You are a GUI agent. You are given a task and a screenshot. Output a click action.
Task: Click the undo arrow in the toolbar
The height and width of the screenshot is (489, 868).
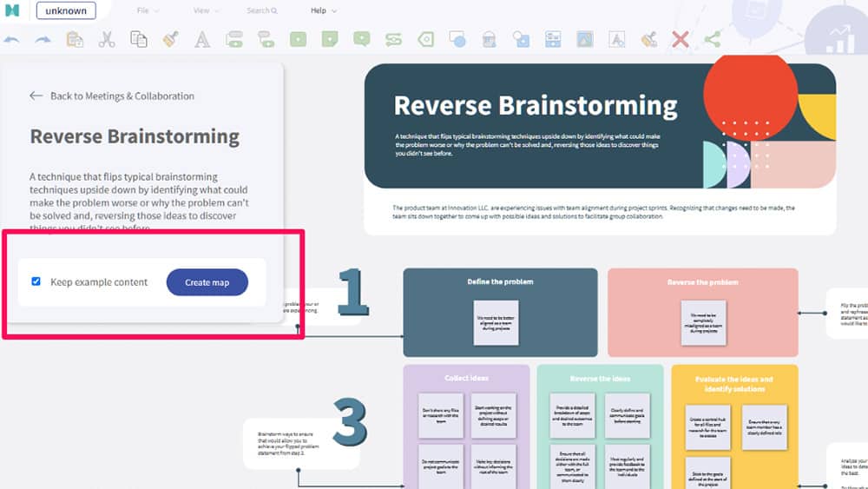coord(12,39)
